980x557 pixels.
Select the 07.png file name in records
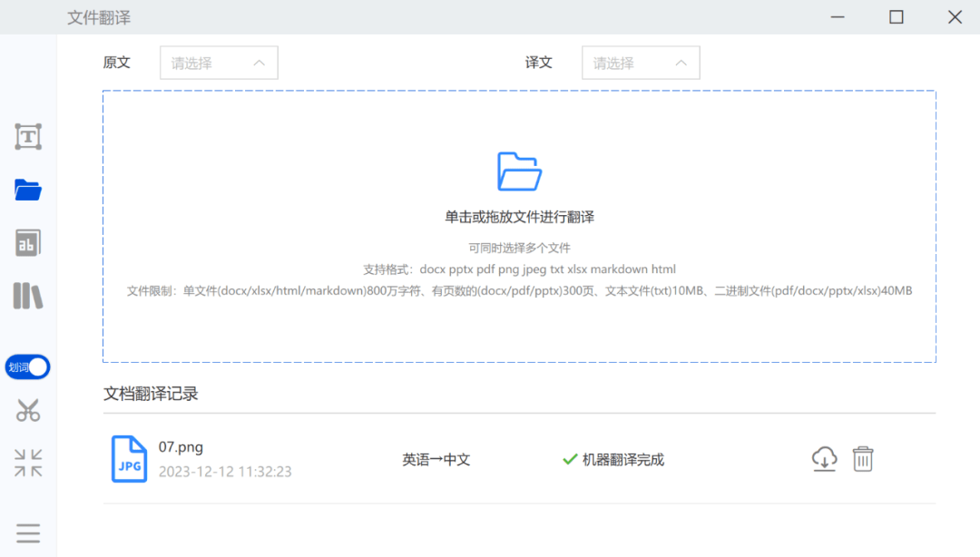click(x=181, y=447)
